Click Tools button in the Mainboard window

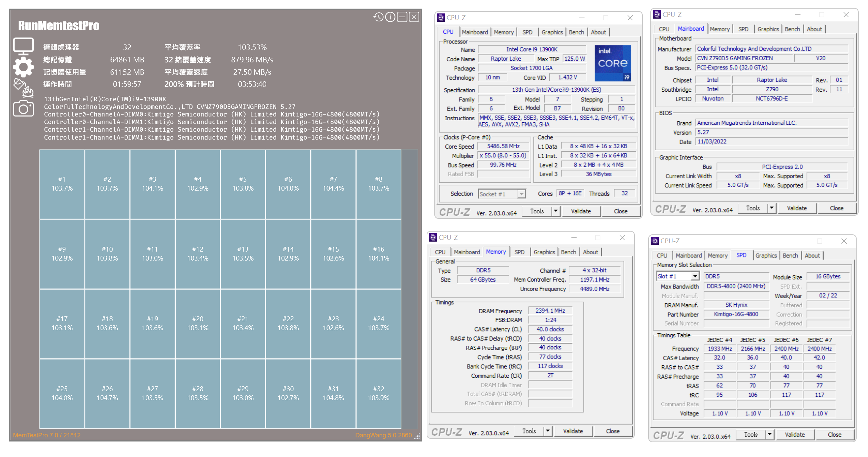(753, 208)
